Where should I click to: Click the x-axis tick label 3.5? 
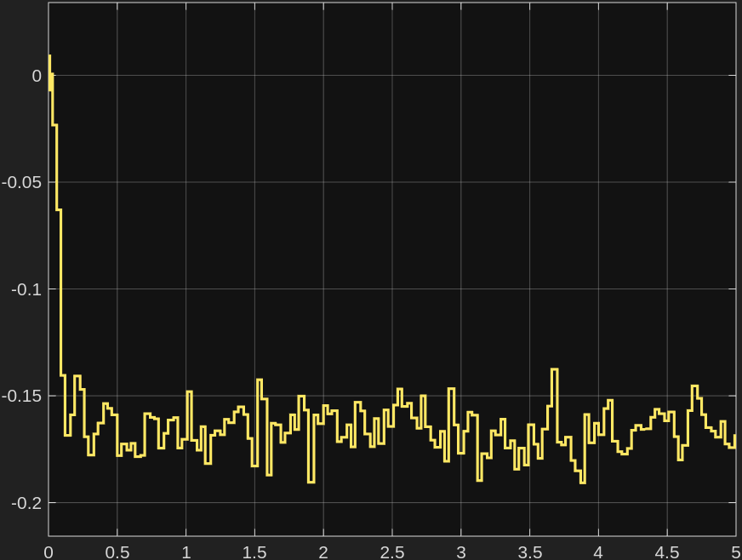tap(529, 551)
